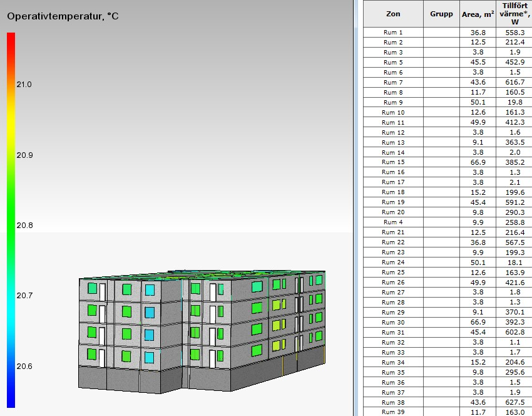Screen dimensions: 532x416
Task: Click the 3D building model
Action: coord(202,331)
